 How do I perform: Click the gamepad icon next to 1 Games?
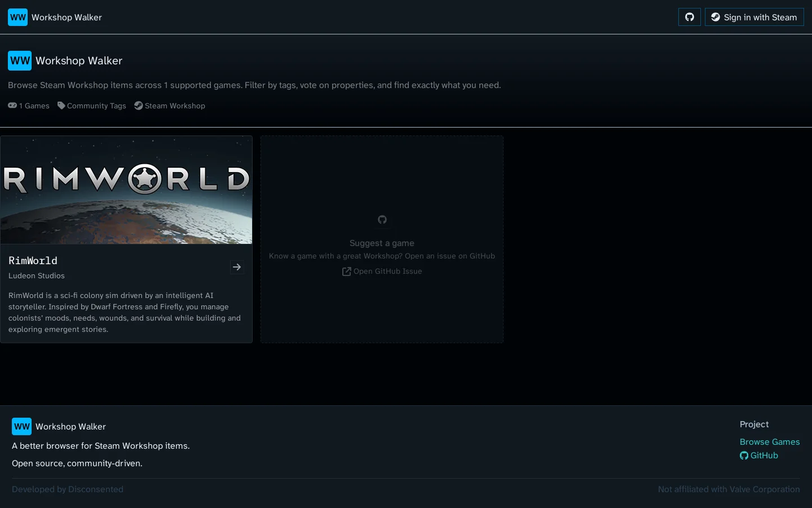click(x=12, y=106)
